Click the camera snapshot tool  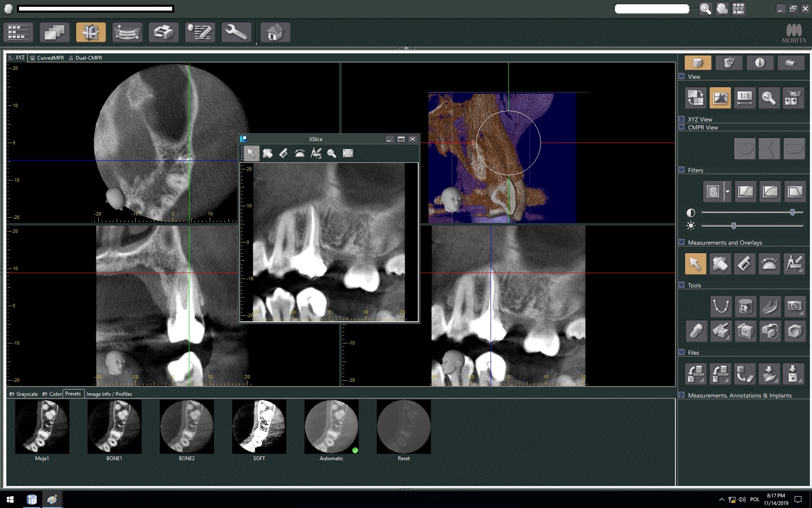(x=794, y=306)
